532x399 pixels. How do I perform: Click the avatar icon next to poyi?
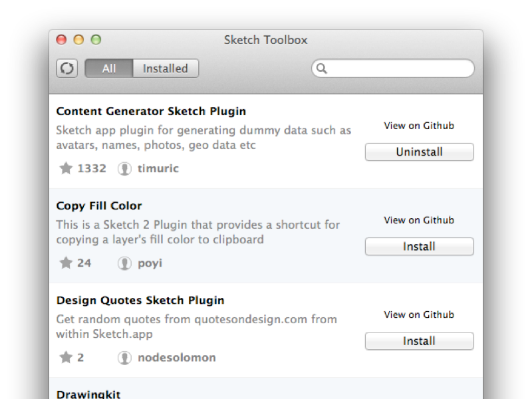click(x=124, y=263)
